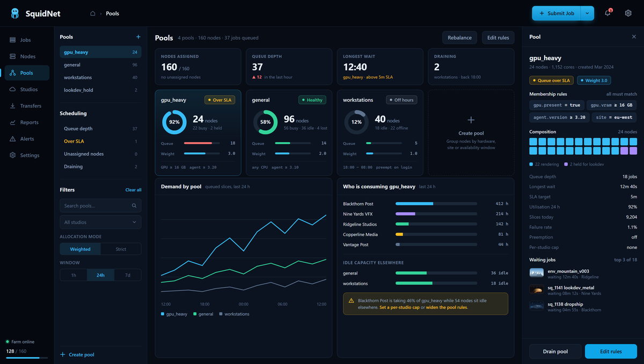Click the gpu_heavy card Queue bar
The height and width of the screenshot is (364, 644).
(x=202, y=143)
